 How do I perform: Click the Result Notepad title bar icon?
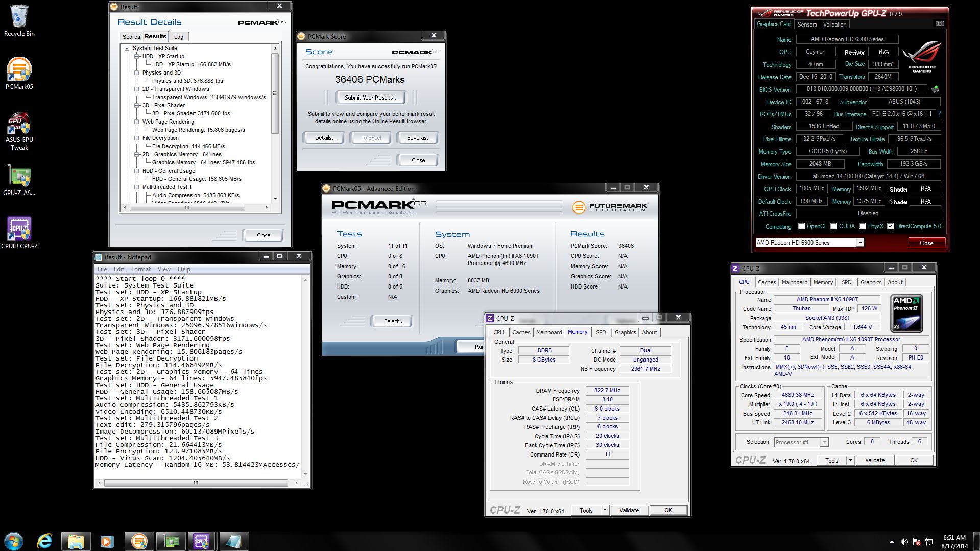(x=99, y=257)
